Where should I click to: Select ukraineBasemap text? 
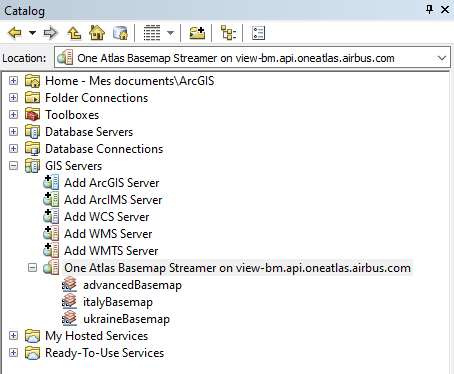click(x=126, y=319)
